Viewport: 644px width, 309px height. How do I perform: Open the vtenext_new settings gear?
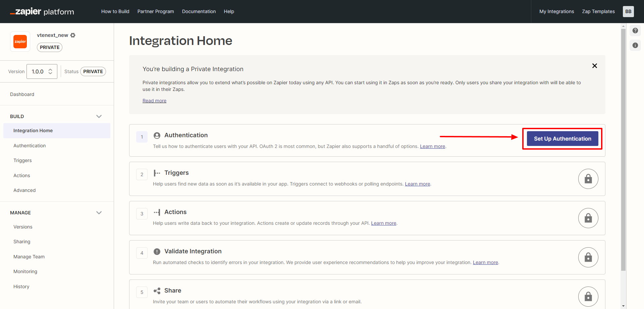click(73, 35)
